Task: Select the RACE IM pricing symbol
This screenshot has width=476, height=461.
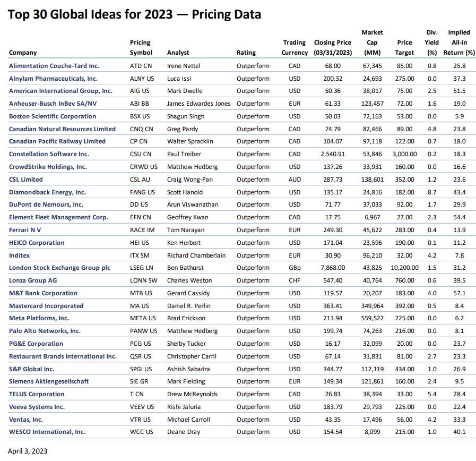Action: [x=142, y=230]
